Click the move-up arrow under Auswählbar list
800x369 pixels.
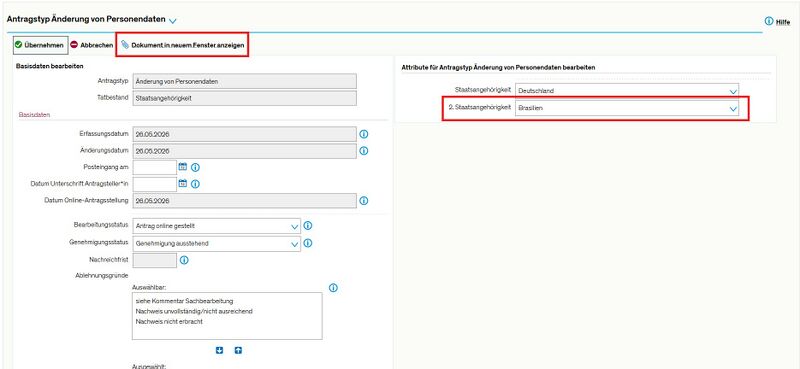[x=238, y=351]
